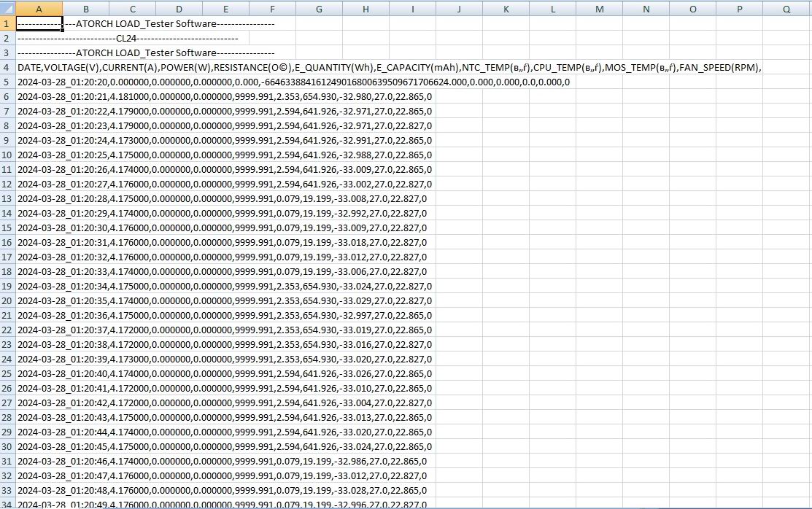Click the row 4 header number
The image size is (812, 509).
coord(7,67)
